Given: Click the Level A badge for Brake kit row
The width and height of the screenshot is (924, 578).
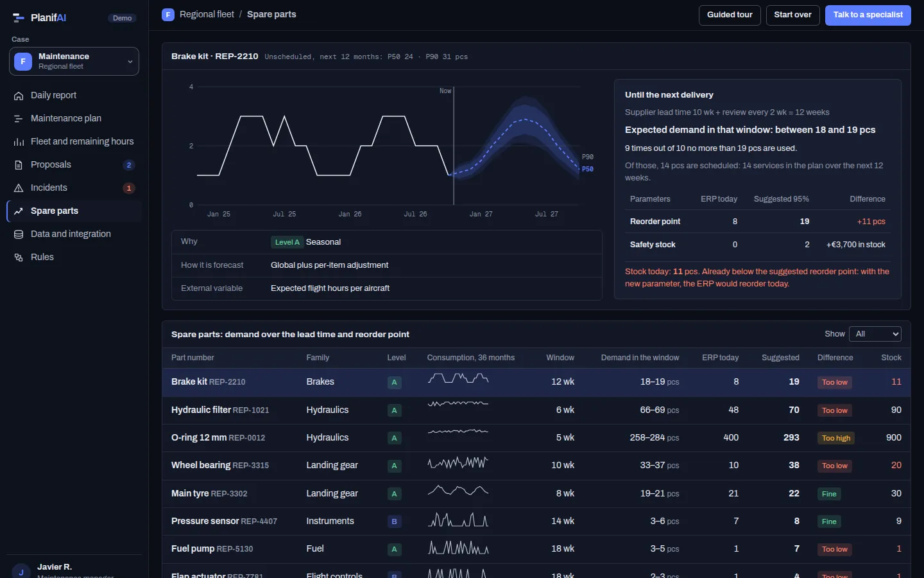Looking at the screenshot, I should 394,382.
